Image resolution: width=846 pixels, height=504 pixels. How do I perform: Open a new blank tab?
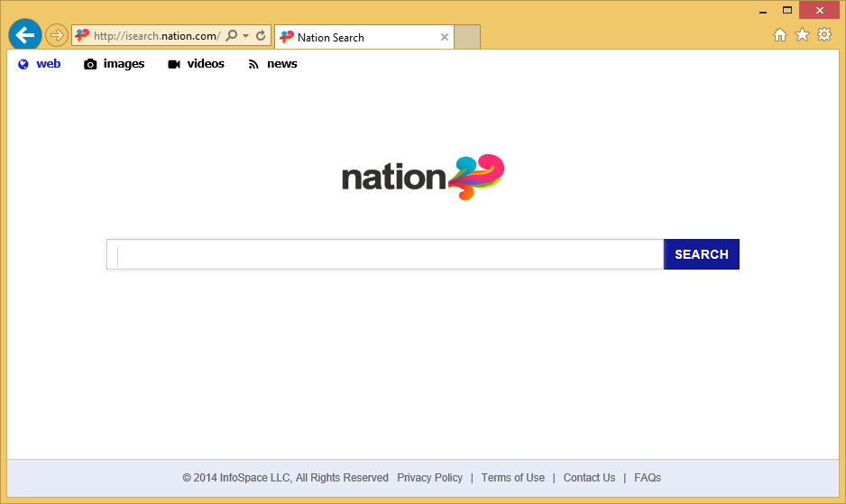click(x=467, y=37)
